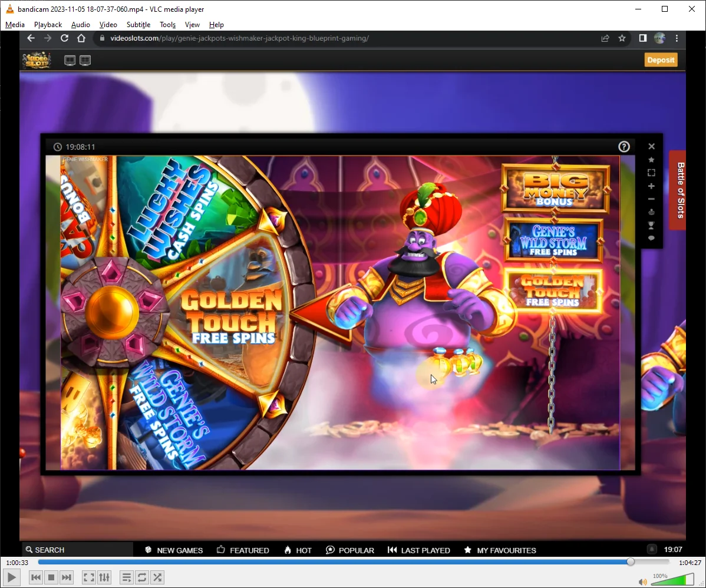Screen dimensions: 706x588
Task: Open the browser side panel icon
Action: (643, 38)
